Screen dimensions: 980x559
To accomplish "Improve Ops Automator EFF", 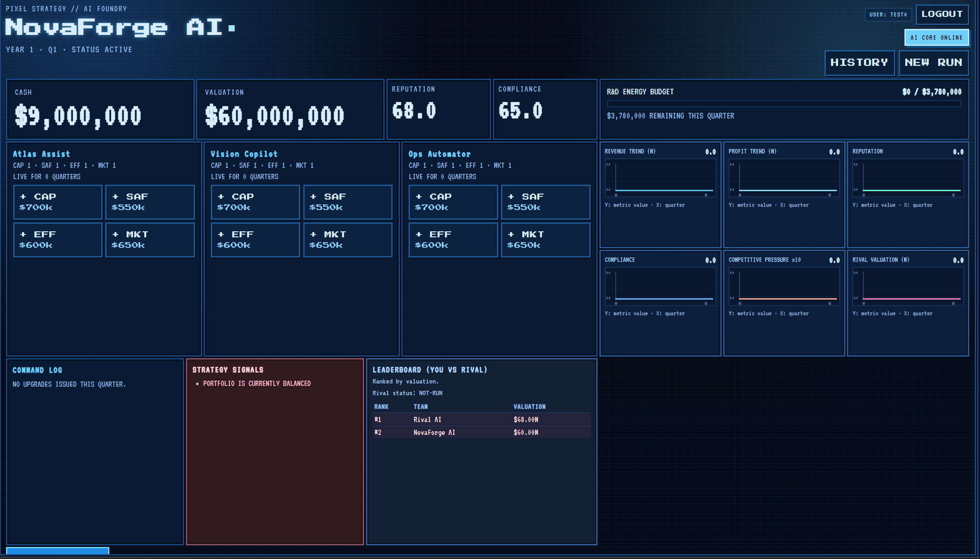I will [x=453, y=240].
